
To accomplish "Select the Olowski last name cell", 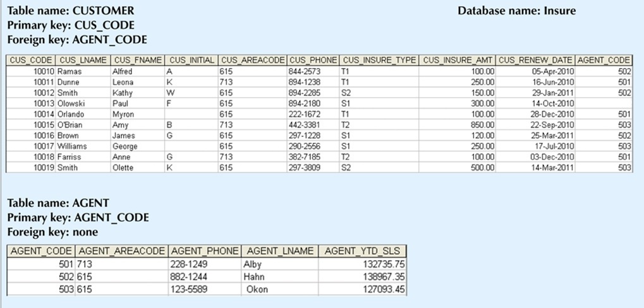I will tap(83, 104).
